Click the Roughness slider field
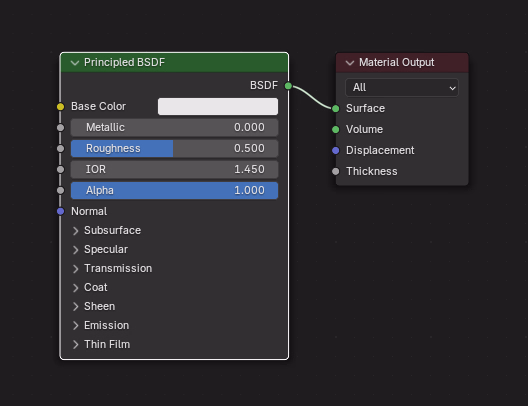The image size is (528, 406). point(174,148)
